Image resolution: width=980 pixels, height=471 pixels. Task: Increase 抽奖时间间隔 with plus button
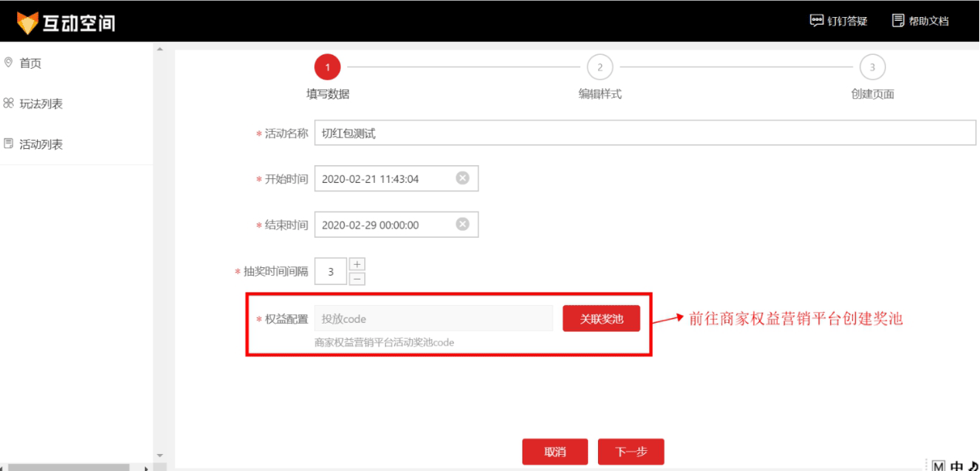pos(357,264)
